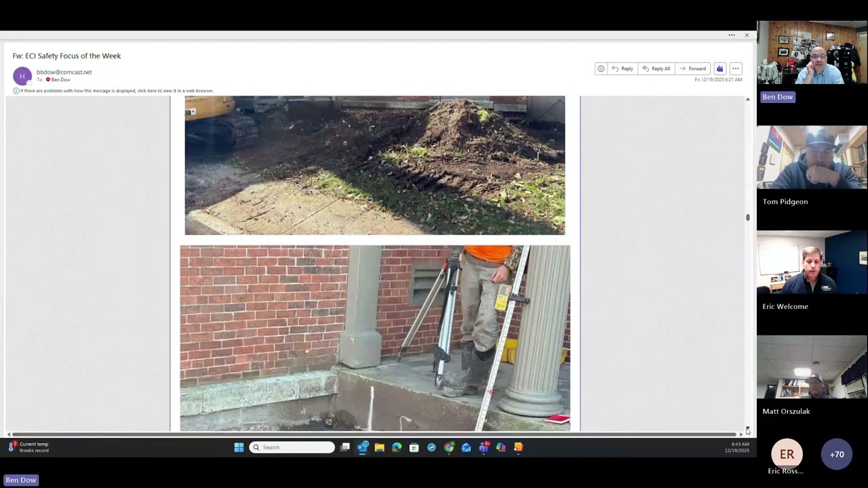Open the window options ellipsis in the title bar
This screenshot has width=868, height=488.
click(732, 35)
